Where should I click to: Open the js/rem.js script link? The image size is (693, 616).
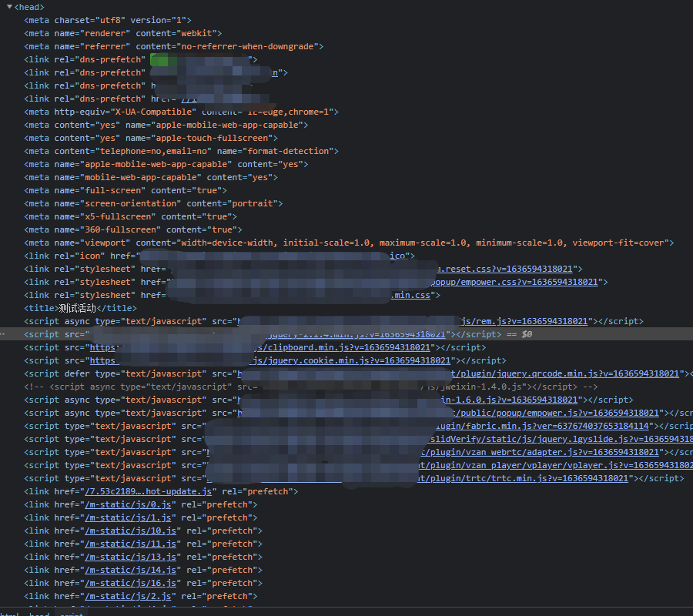[x=524, y=321]
